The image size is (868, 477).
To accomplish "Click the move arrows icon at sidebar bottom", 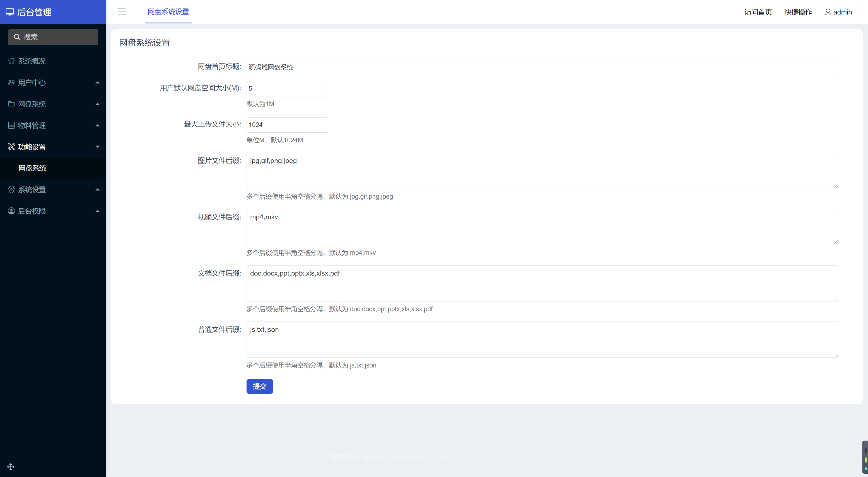I will [11, 467].
